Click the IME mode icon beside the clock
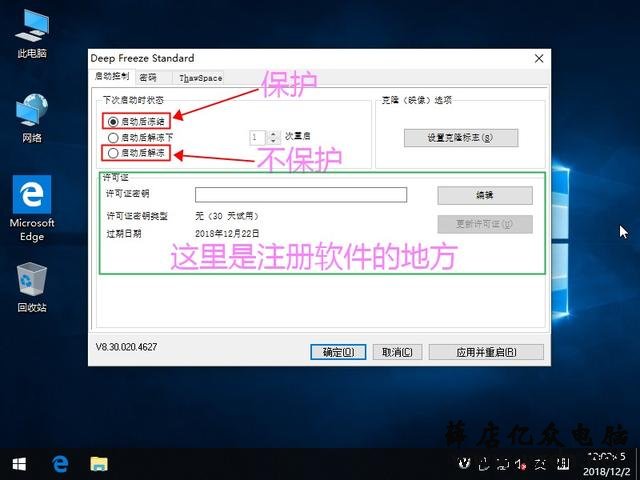 click(563, 463)
